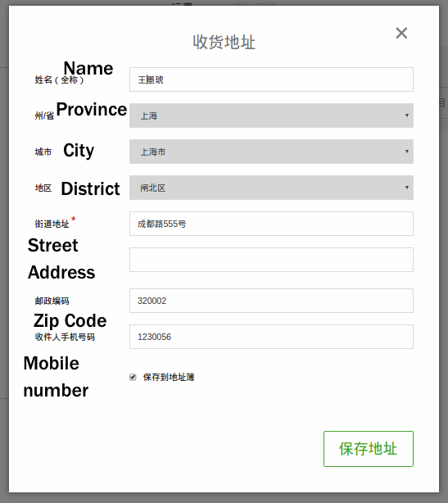Click the street address field with 成都路555号
The height and width of the screenshot is (503, 448).
271,224
